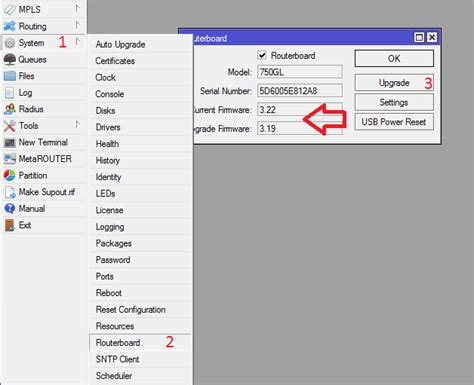Click the Exit door icon
Screen dimensions: 474x385
(x=10, y=225)
